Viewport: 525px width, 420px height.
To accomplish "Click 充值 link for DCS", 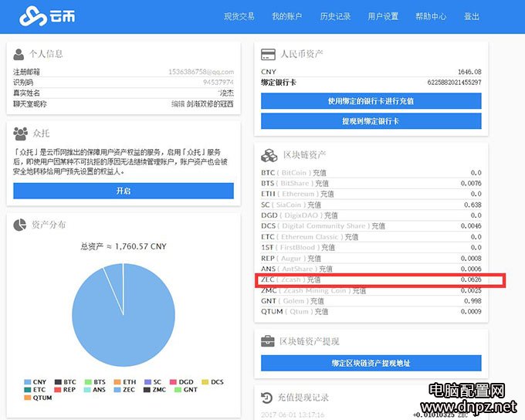I will coord(378,226).
